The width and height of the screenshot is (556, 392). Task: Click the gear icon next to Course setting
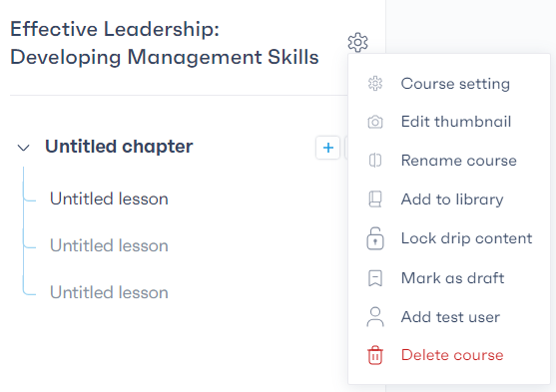[375, 84]
